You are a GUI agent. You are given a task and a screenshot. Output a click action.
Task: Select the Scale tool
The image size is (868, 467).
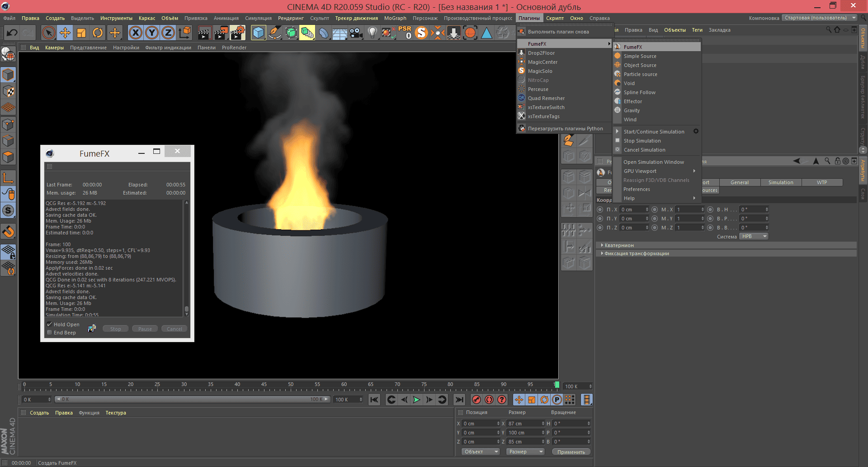81,33
